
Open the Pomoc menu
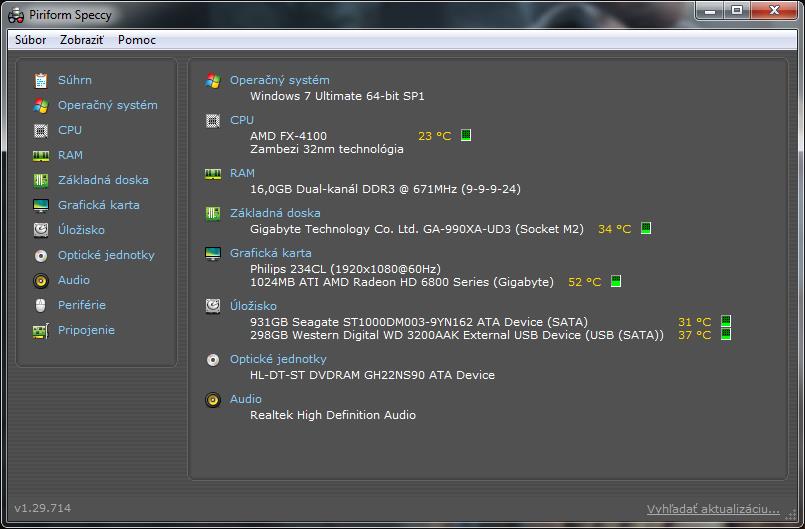point(137,40)
